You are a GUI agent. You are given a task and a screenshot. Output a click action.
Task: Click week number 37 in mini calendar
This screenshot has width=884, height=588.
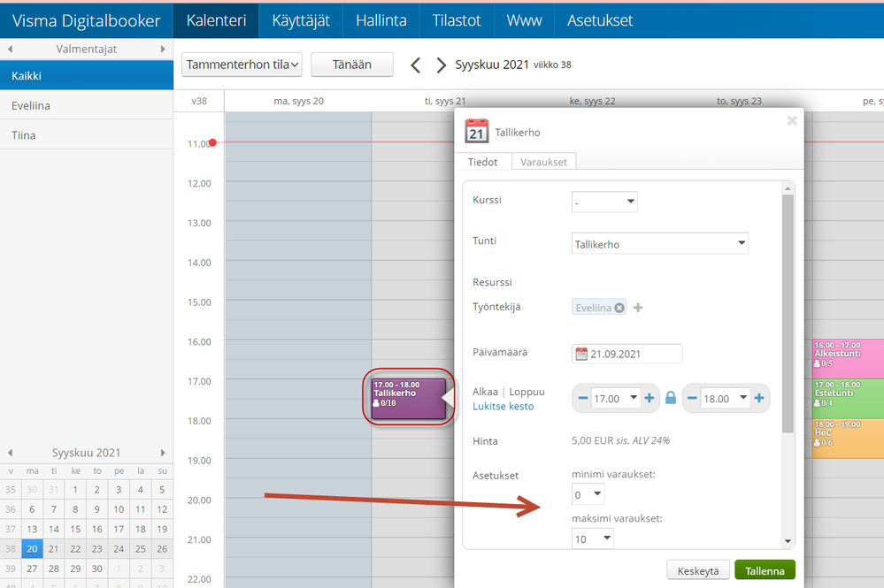pos(10,529)
